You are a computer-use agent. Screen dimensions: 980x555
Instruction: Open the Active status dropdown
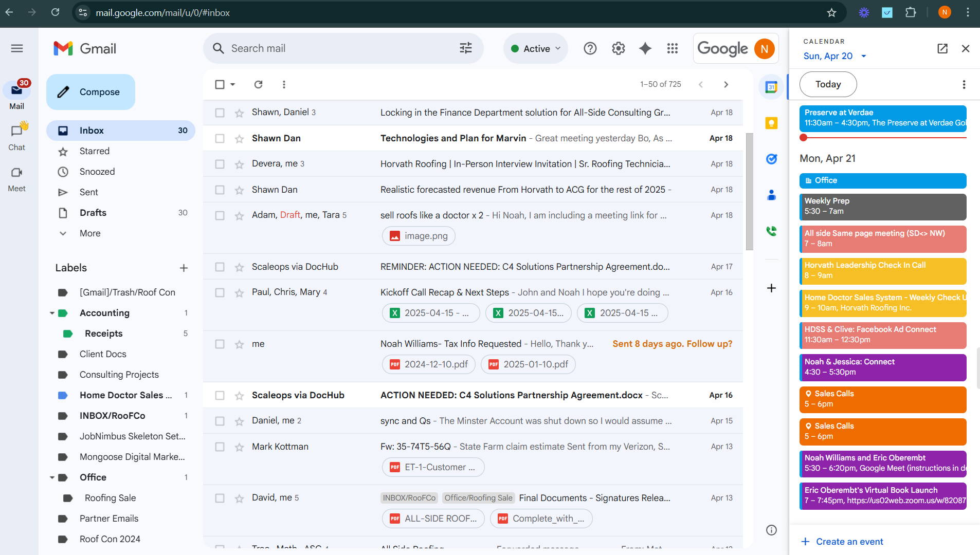coord(536,48)
